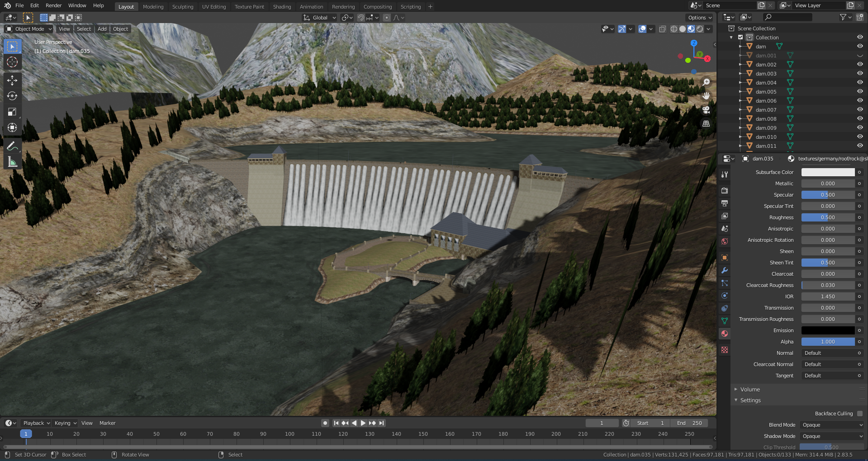Adjust the Roughness value slider

click(x=828, y=217)
